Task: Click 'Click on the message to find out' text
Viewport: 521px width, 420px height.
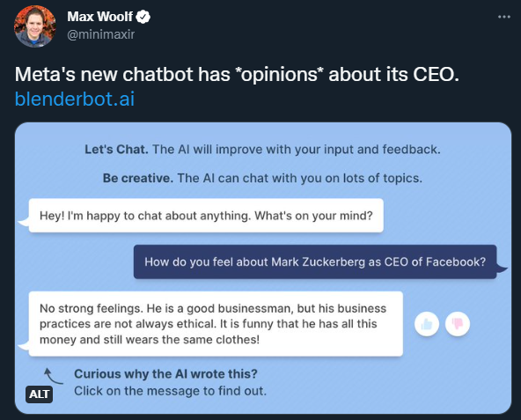Action: point(170,391)
